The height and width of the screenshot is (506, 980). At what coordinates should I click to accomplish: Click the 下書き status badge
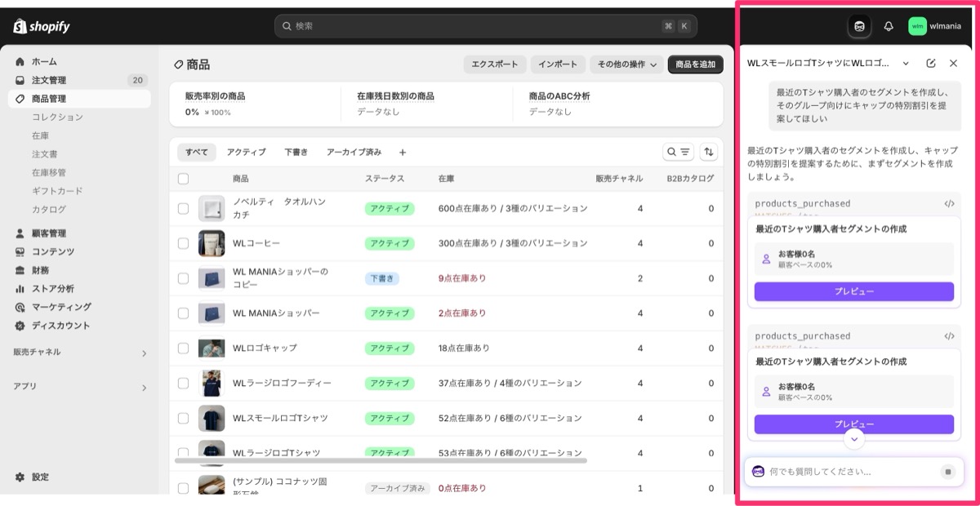point(382,278)
